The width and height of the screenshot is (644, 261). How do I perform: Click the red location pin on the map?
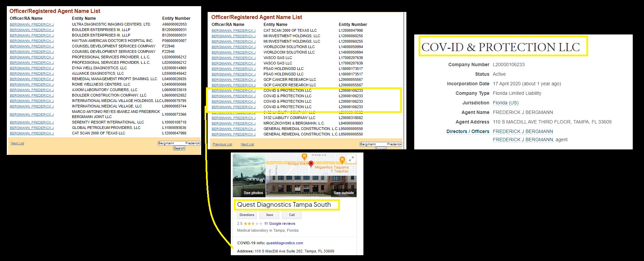(311, 164)
